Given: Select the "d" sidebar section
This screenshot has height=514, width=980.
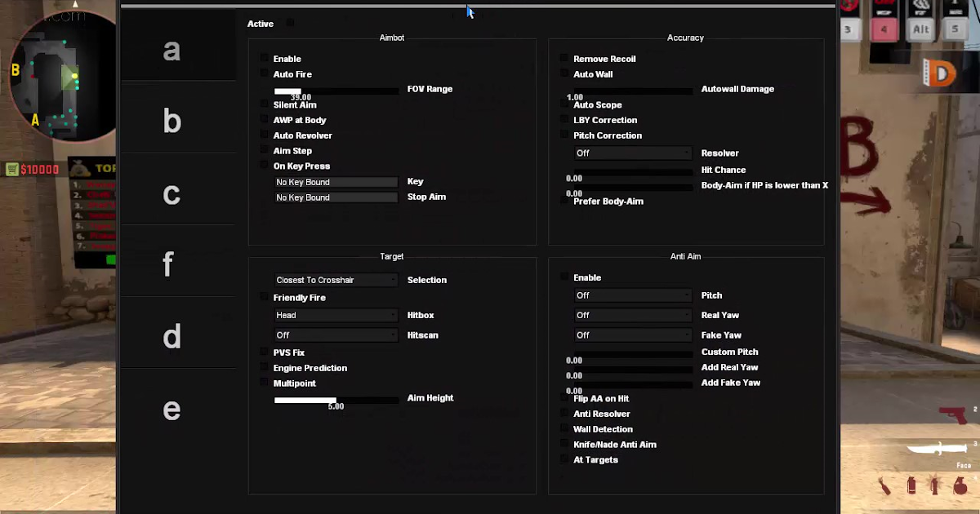Looking at the screenshot, I should click(171, 335).
